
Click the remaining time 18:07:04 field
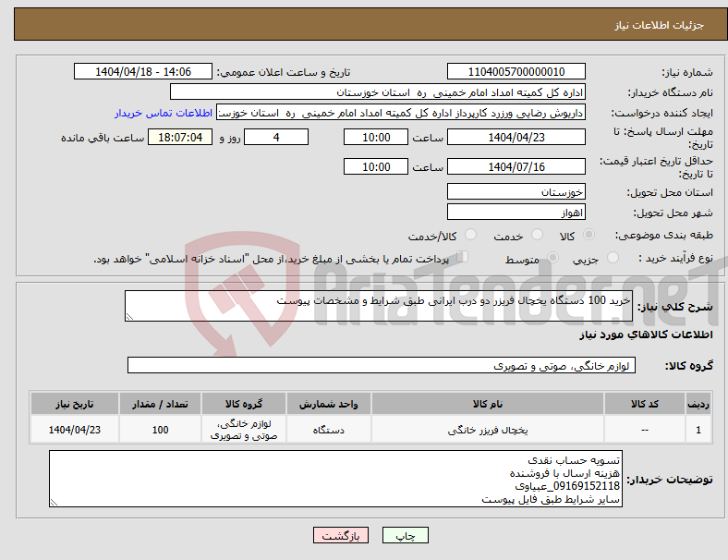(x=180, y=137)
